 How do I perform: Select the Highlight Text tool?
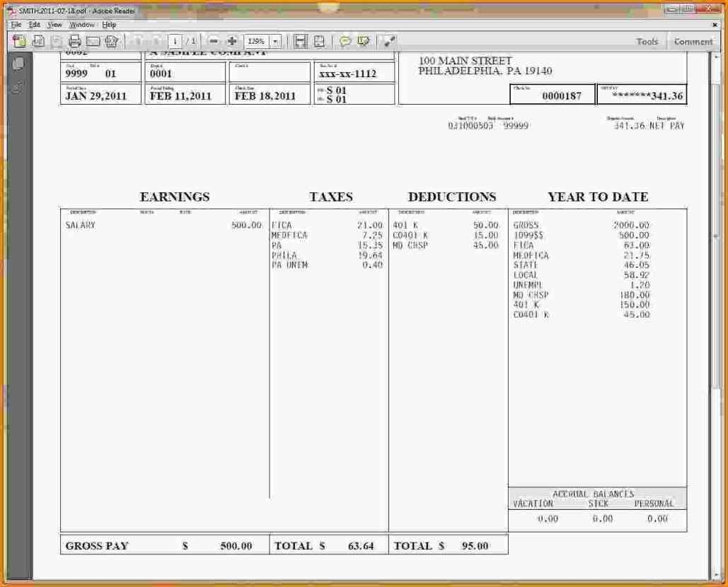362,40
